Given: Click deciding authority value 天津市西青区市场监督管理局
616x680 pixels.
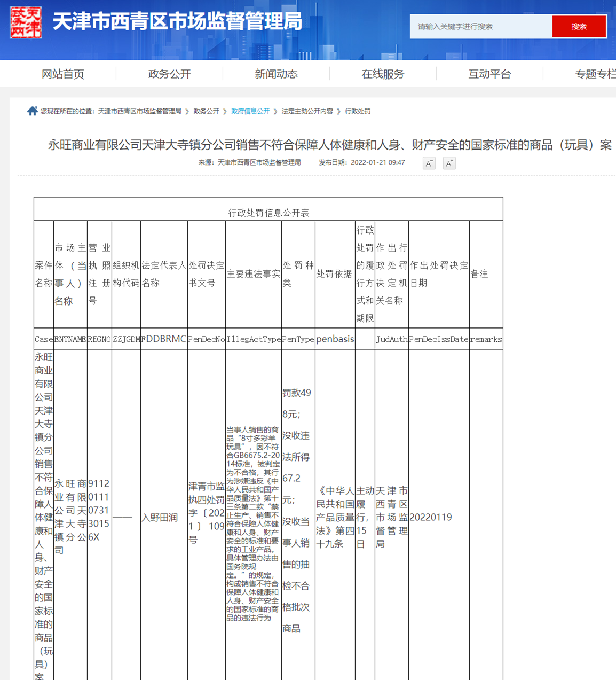Looking at the screenshot, I should coord(392,517).
